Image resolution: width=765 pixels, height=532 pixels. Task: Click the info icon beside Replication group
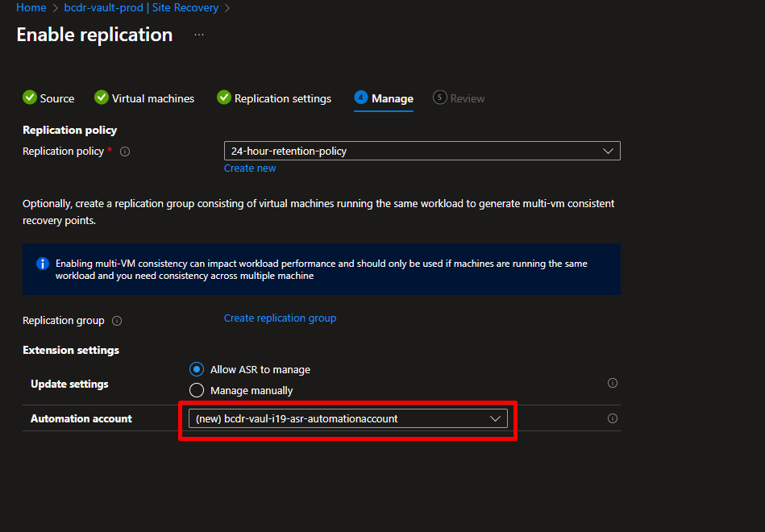(x=117, y=321)
